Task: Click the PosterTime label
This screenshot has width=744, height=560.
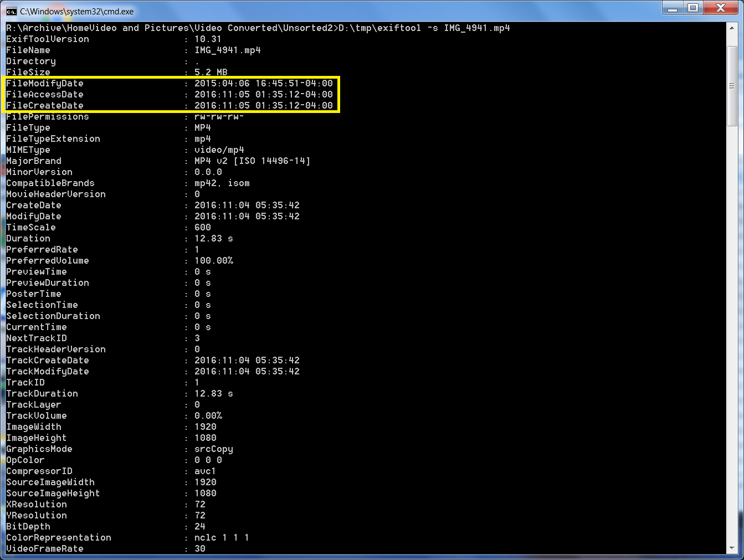Action: 34,294
